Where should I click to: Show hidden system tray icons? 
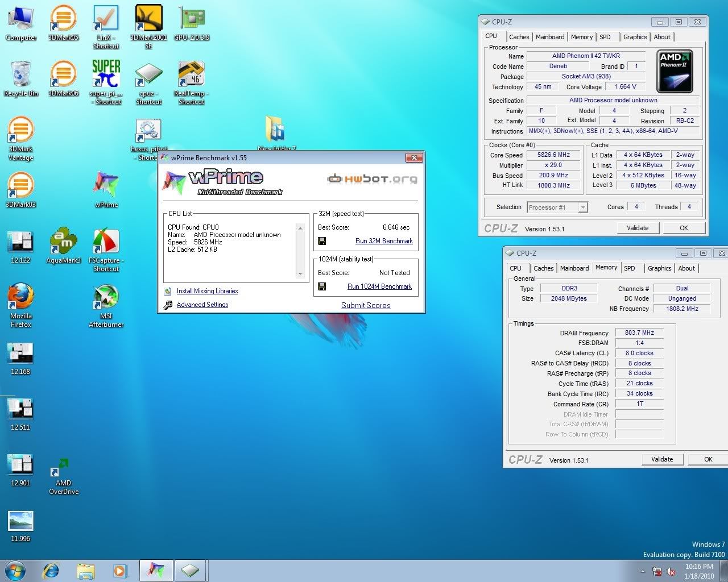643,571
